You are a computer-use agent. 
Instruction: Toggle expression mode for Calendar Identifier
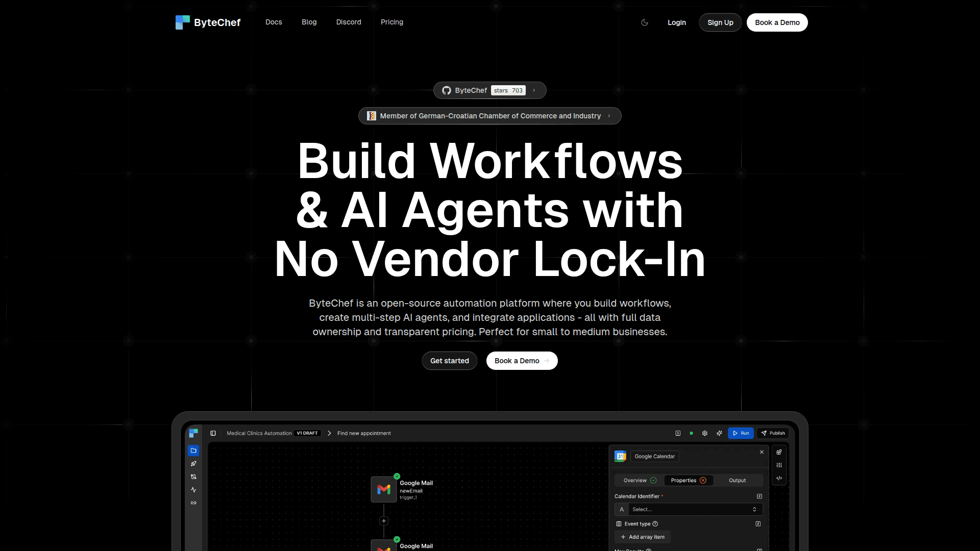(759, 496)
